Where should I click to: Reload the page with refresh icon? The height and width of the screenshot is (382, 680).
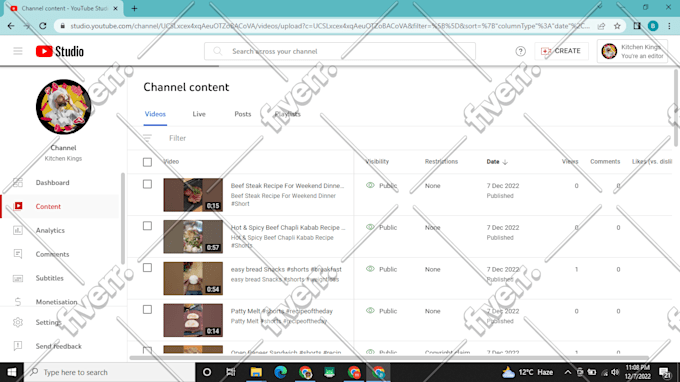42,26
